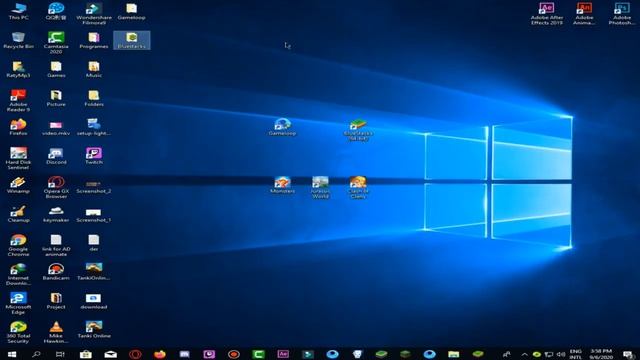This screenshot has width=640, height=360.
Task: Select the Clash of Clans shortcut
Action: 358,188
